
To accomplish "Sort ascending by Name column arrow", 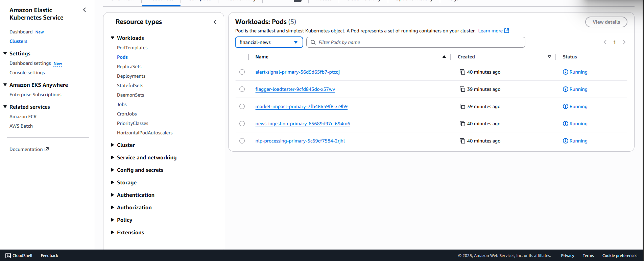I will 444,57.
